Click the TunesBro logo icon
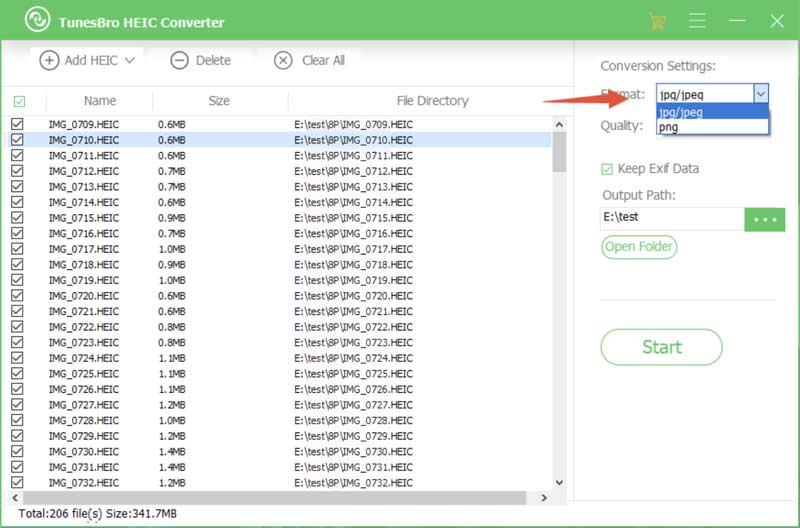Viewport: 800px width, 528px height. coord(37,19)
